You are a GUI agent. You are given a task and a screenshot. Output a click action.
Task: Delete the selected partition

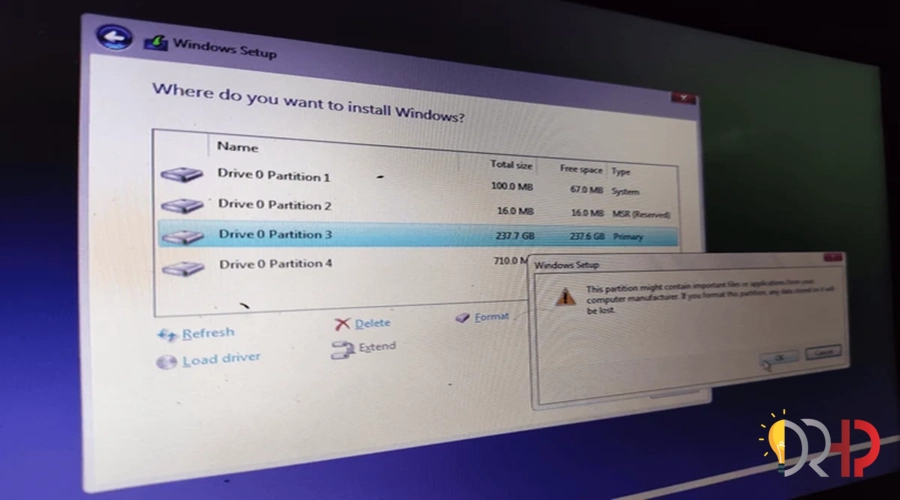(x=373, y=323)
